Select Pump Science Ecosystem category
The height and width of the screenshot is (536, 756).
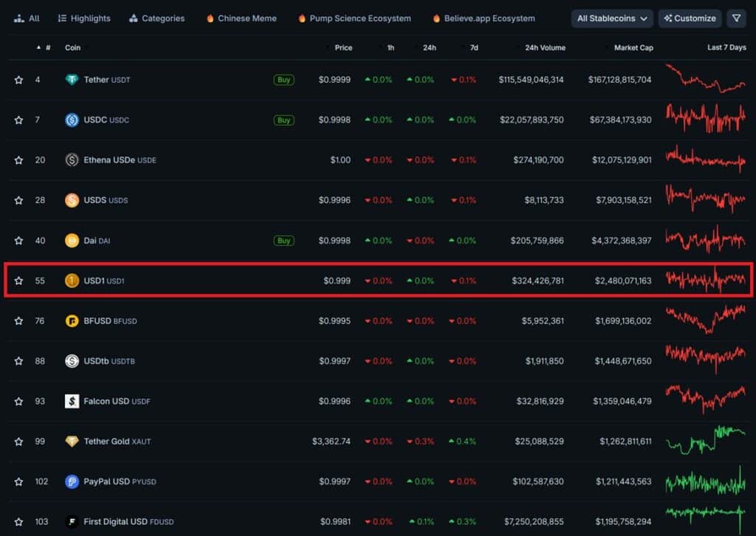coord(354,18)
